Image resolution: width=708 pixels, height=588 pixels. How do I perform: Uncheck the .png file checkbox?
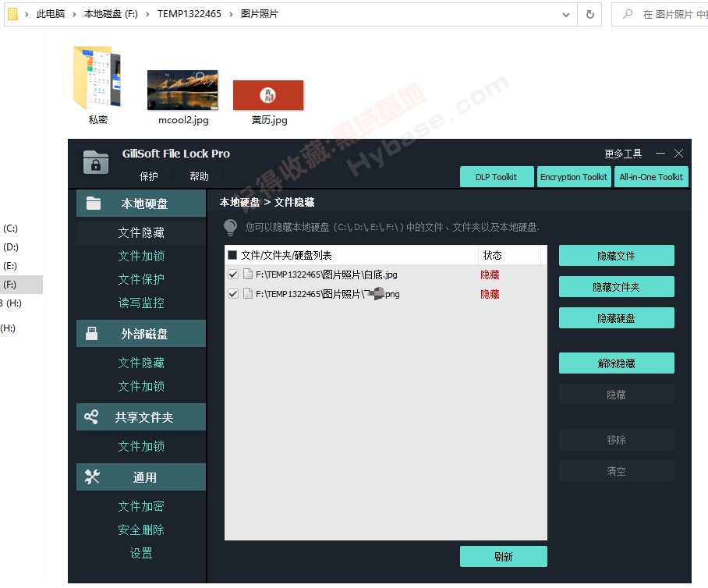[233, 293]
